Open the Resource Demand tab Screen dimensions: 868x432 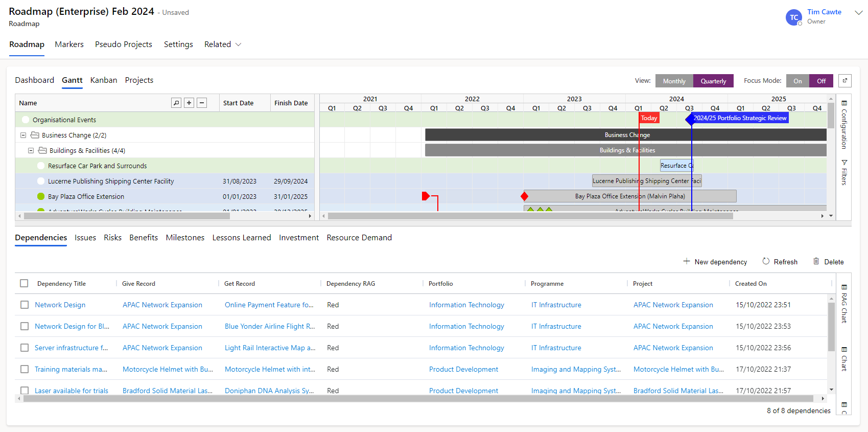click(359, 238)
